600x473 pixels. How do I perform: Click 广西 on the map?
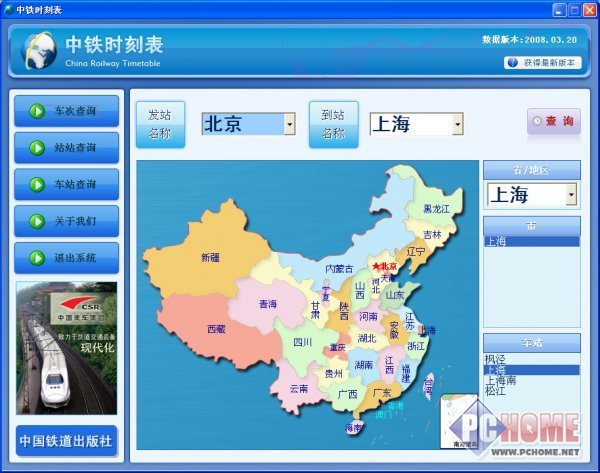(x=348, y=394)
